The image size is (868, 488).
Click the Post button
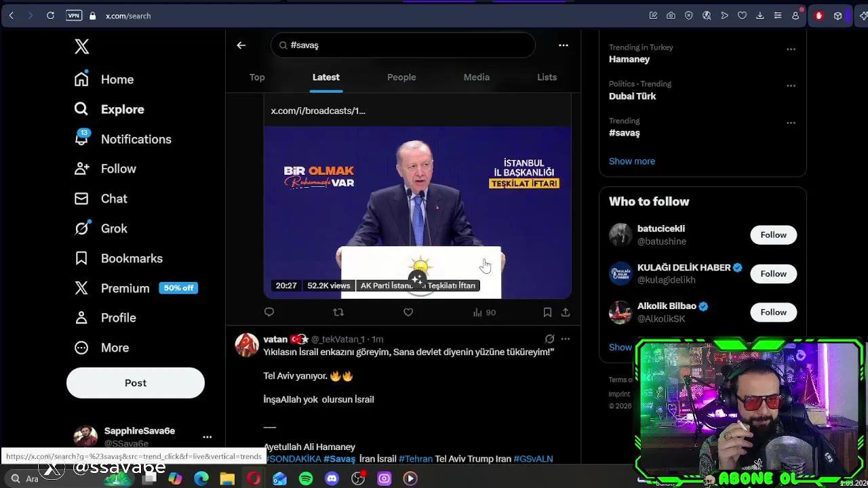pos(136,383)
